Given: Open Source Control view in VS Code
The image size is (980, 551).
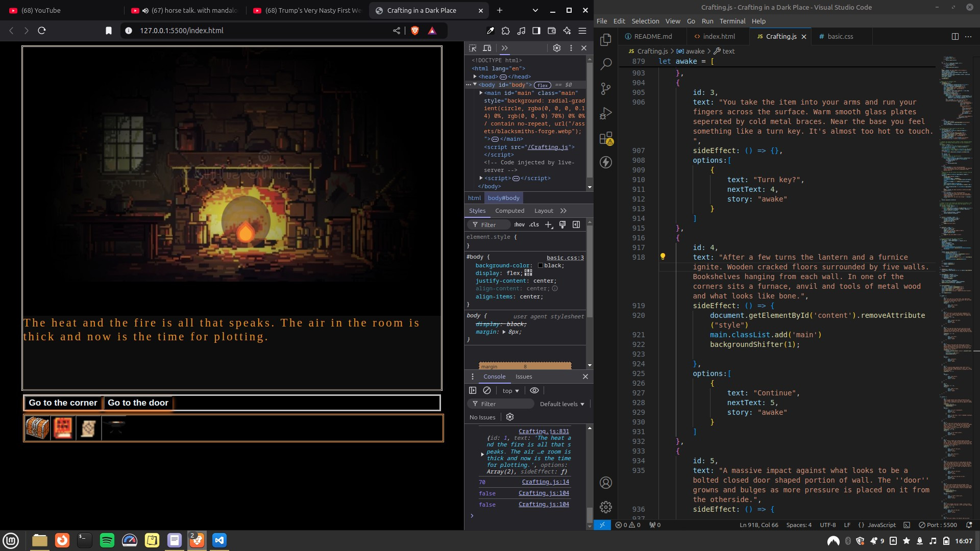Looking at the screenshot, I should pos(606,89).
